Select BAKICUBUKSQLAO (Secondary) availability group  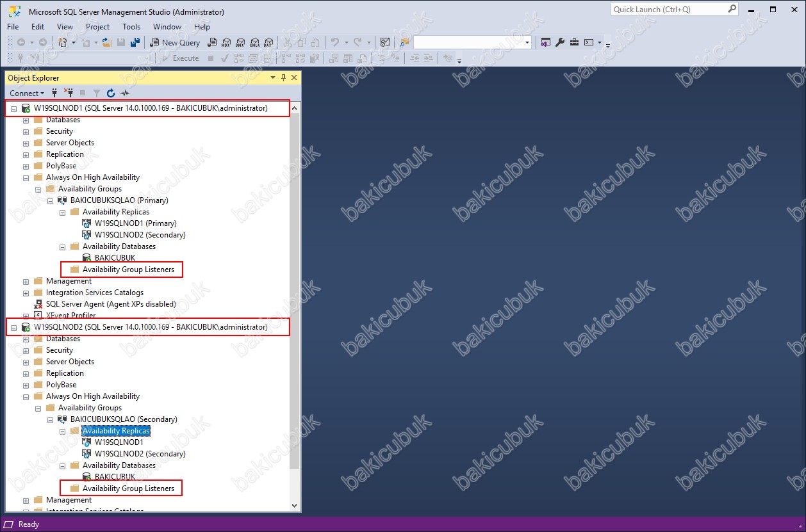(124, 419)
